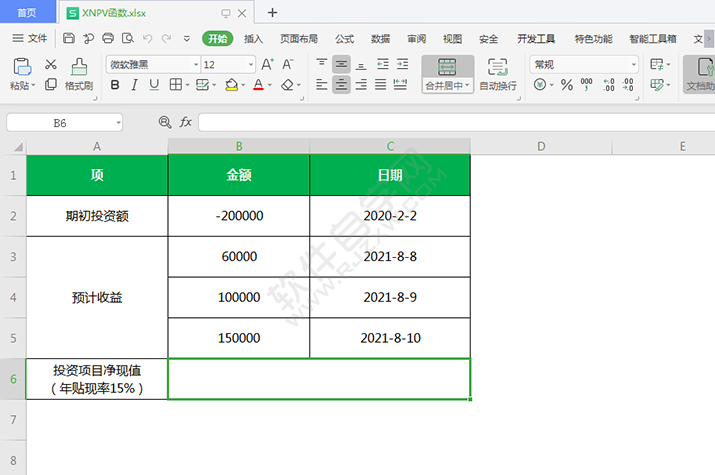Decrease indent icon
This screenshot has width=715, height=475.
[x=383, y=64]
